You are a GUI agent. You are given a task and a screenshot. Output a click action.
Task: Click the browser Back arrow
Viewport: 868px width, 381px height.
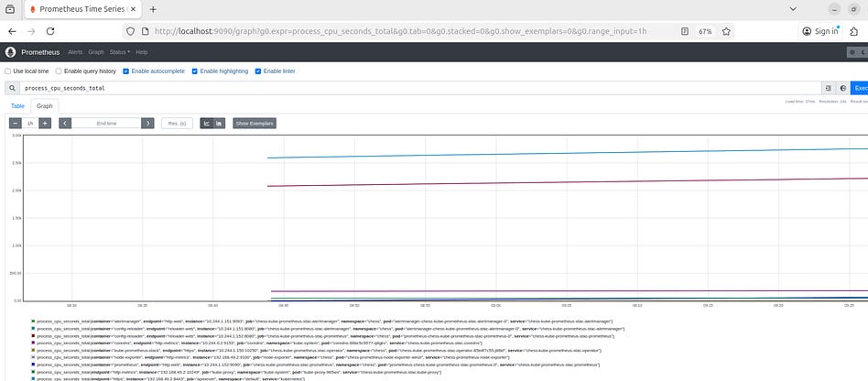pos(12,31)
